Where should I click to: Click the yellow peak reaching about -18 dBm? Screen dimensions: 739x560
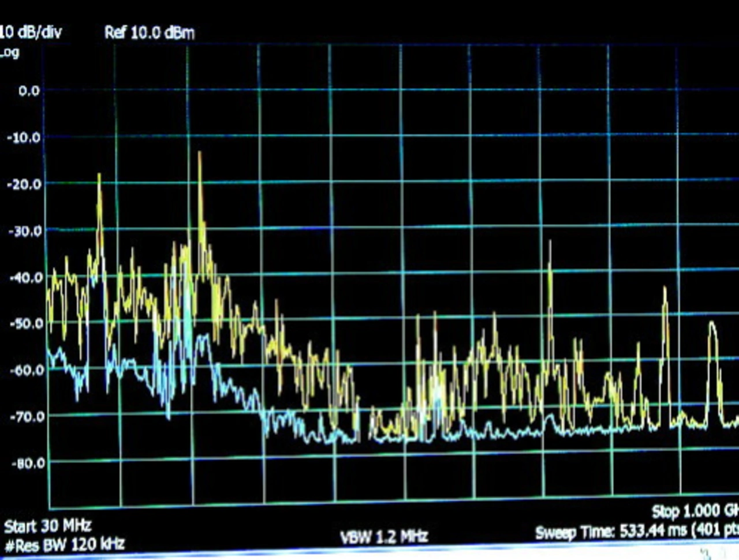click(99, 176)
